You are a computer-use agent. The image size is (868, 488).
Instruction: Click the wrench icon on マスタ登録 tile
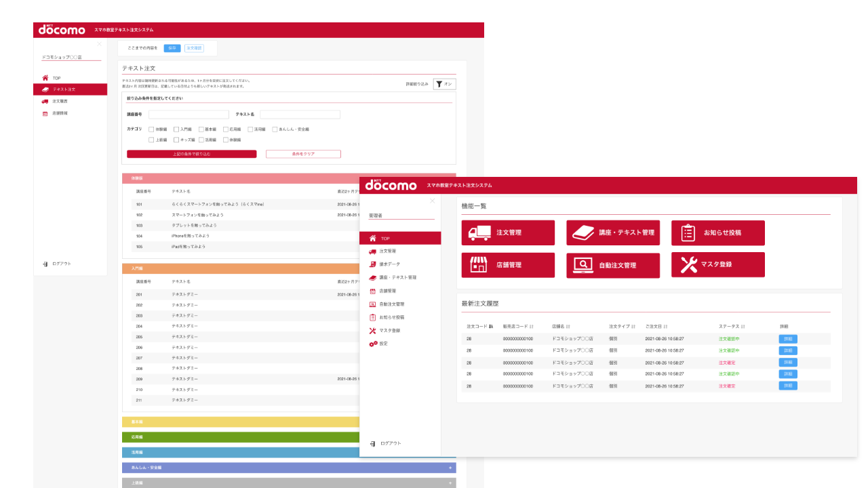(x=688, y=265)
